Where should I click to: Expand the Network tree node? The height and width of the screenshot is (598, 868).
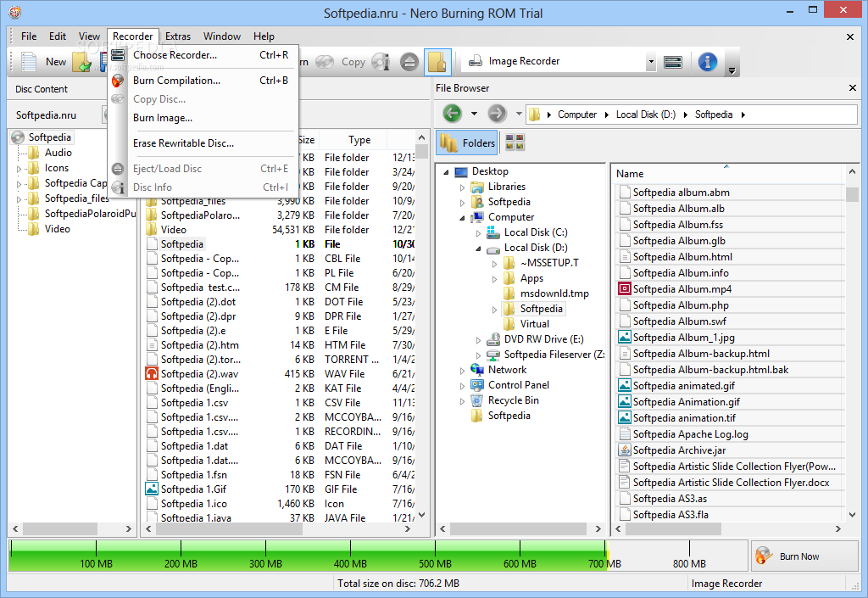462,370
